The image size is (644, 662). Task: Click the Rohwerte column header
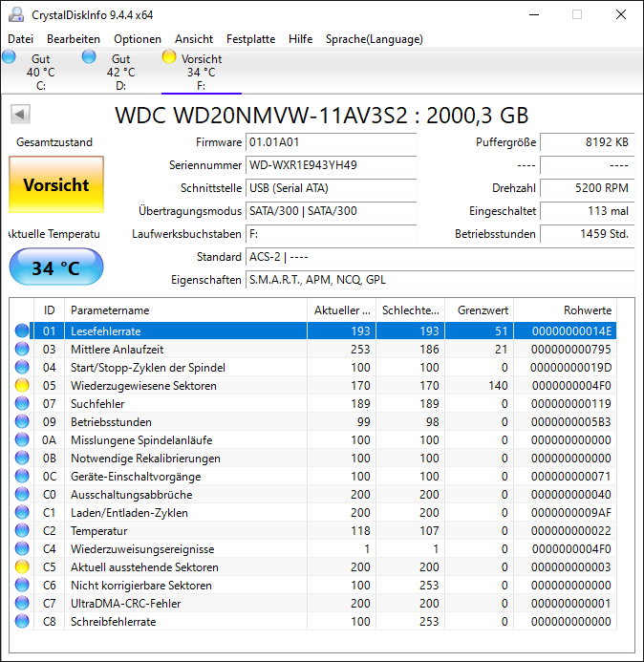(565, 310)
